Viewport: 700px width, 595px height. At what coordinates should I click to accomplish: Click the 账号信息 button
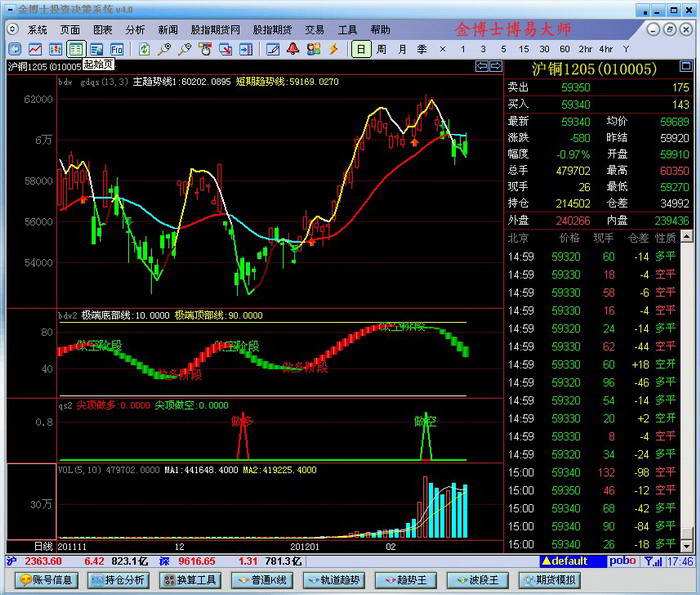[x=43, y=580]
